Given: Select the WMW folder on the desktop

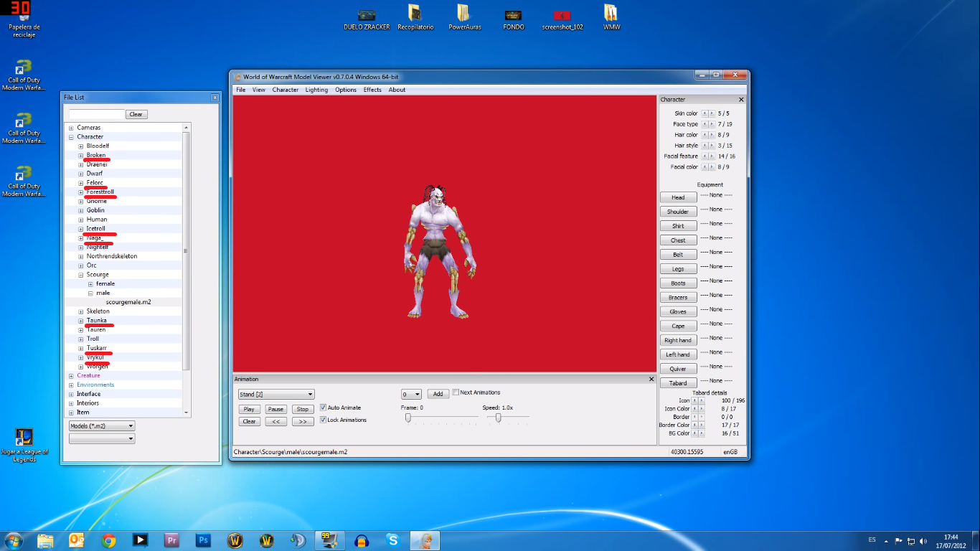Looking at the screenshot, I should coord(611,18).
